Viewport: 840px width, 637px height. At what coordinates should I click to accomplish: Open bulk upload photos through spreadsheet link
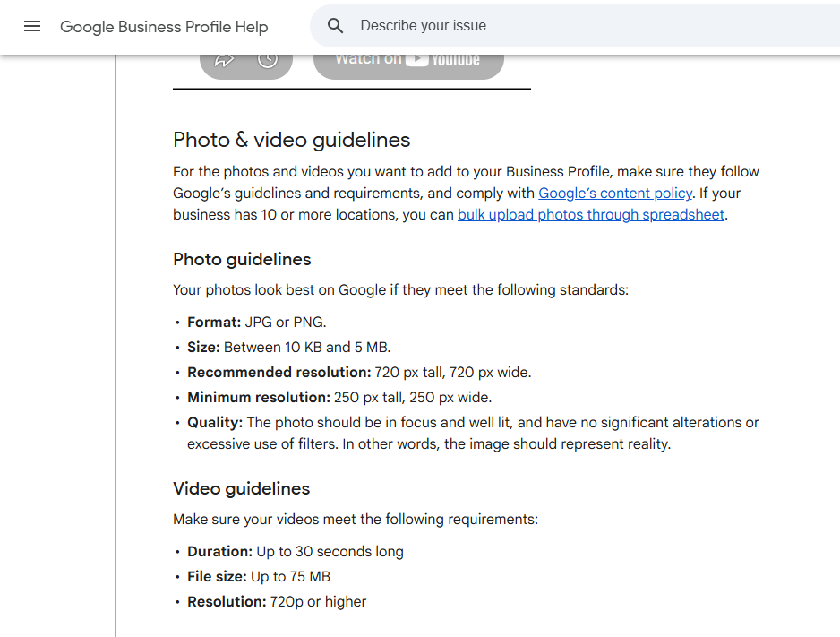pos(591,214)
